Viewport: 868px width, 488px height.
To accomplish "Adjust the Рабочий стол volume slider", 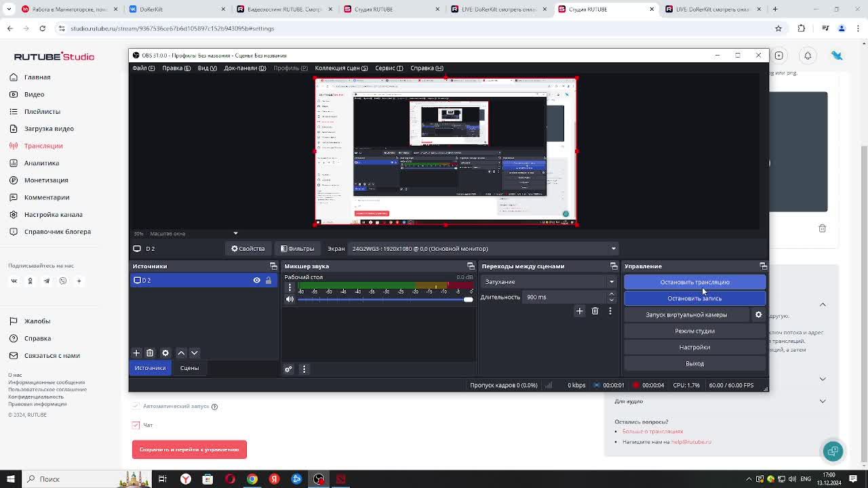I will point(385,300).
